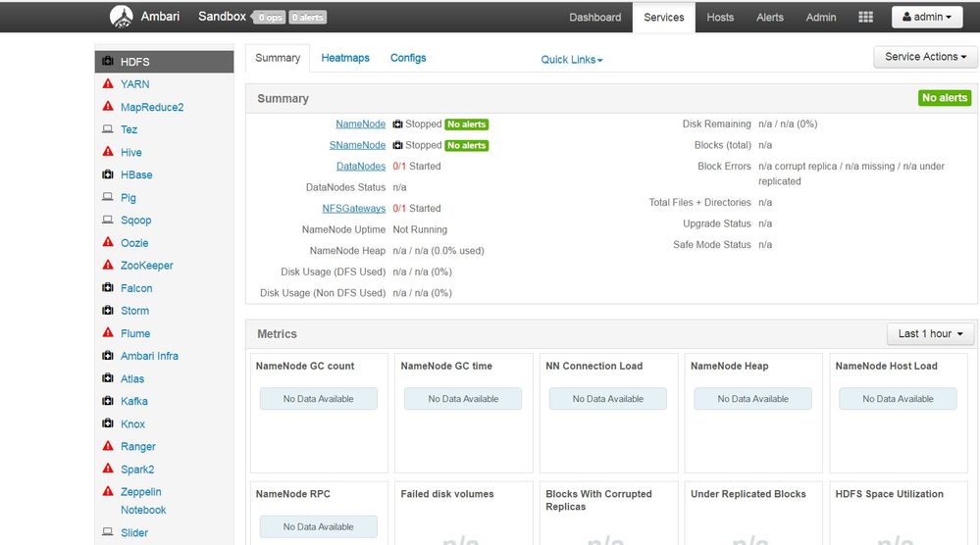980x545 pixels.
Task: Change the Last 1 hour time range
Action: click(x=930, y=334)
